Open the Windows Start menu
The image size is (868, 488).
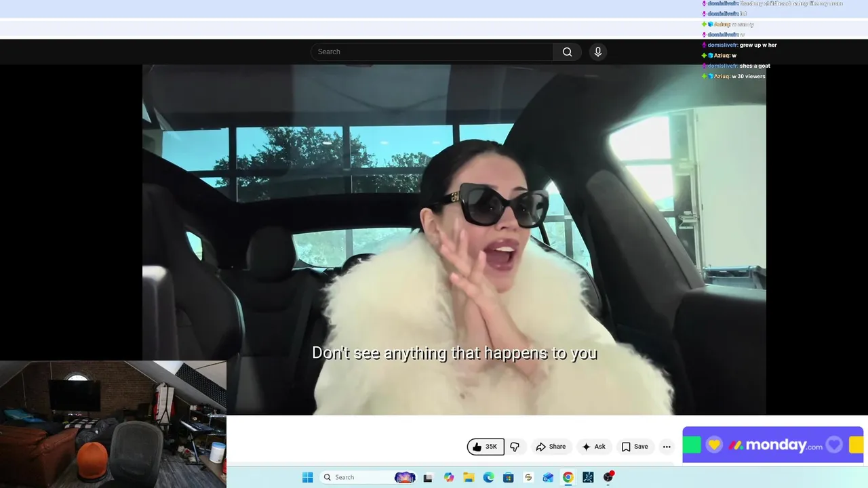308,477
